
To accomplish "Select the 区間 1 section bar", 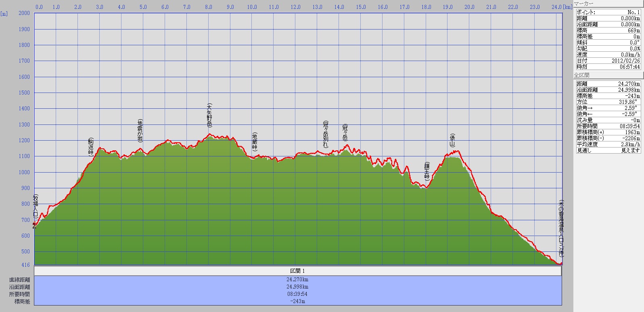I will [298, 271].
